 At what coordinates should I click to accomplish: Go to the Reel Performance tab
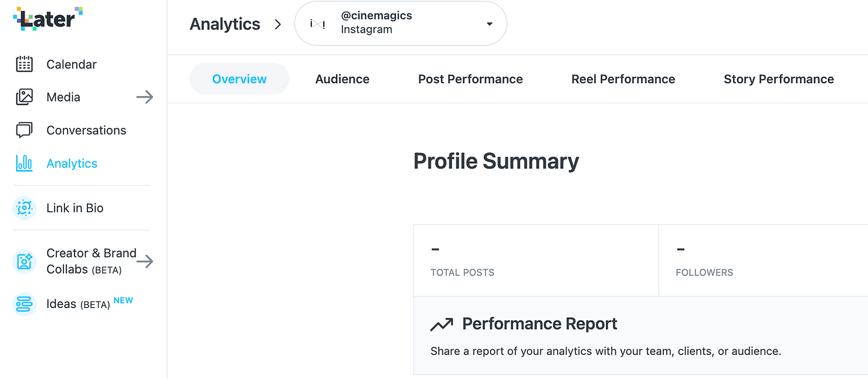623,79
